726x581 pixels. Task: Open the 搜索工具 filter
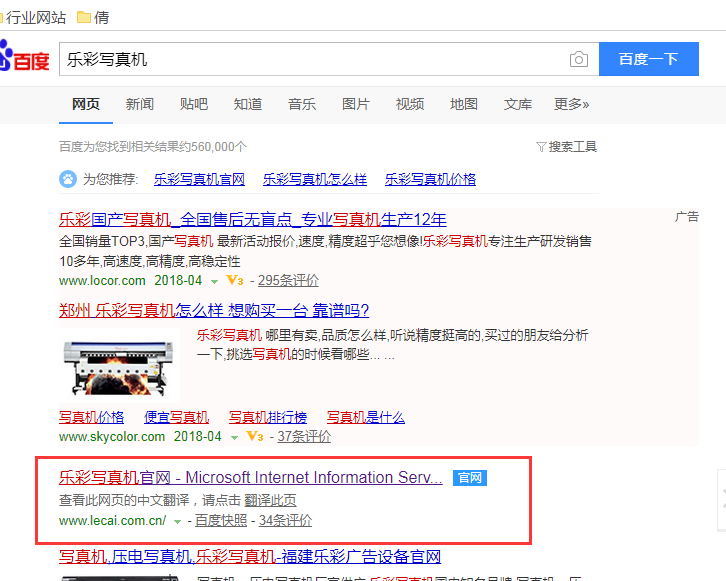(566, 147)
